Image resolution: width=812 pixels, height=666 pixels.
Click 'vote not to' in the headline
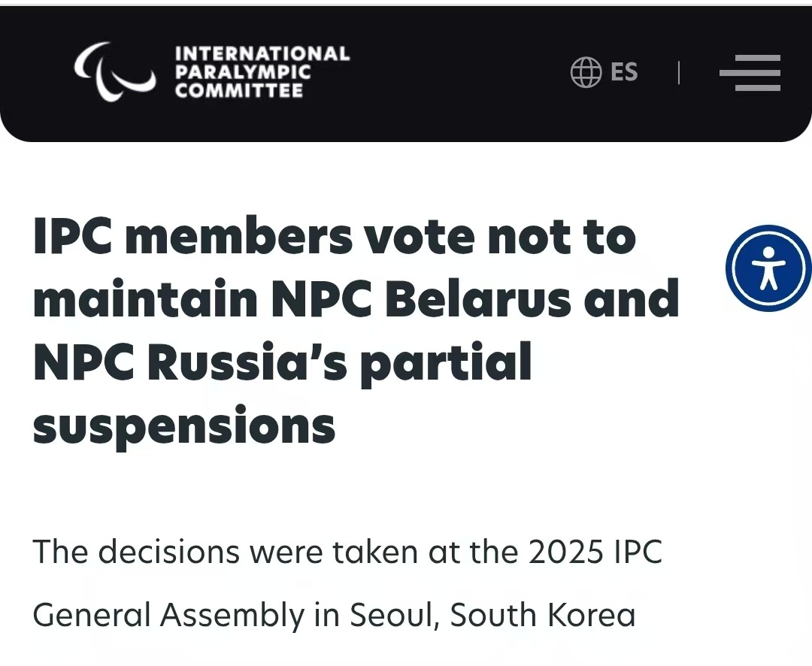513,236
